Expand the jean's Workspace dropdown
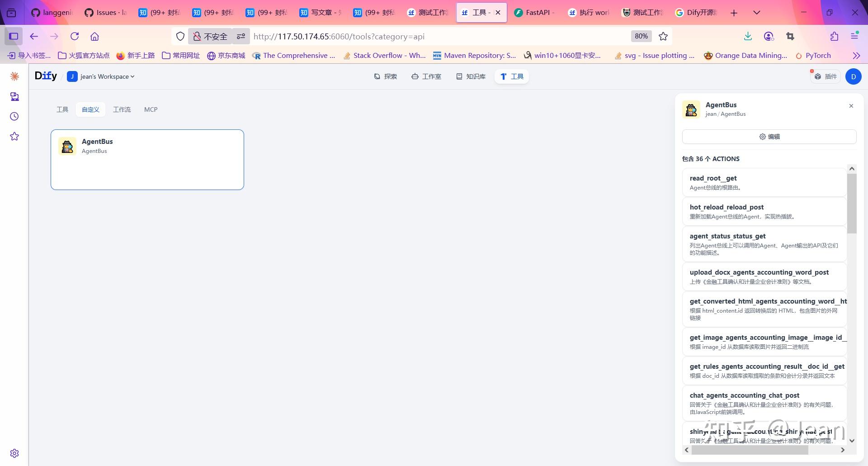868x466 pixels. pos(101,76)
